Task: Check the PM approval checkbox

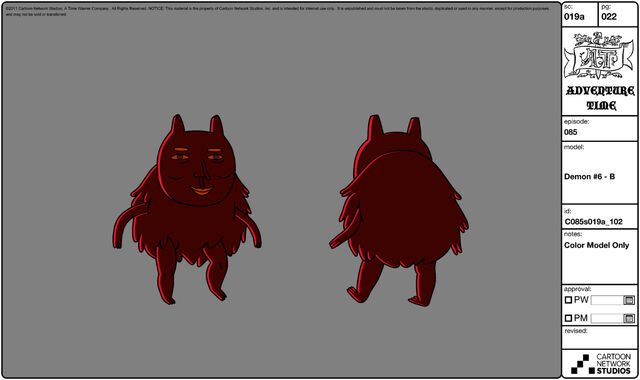Action: coord(568,318)
